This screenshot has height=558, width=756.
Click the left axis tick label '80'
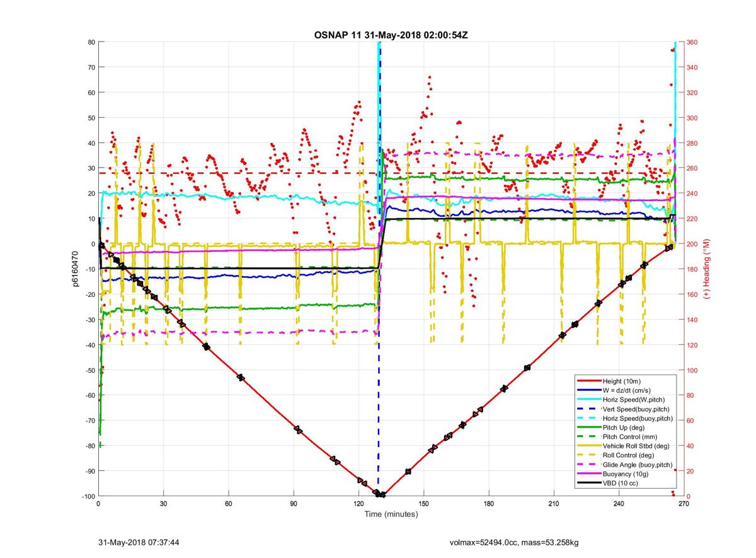pos(91,42)
